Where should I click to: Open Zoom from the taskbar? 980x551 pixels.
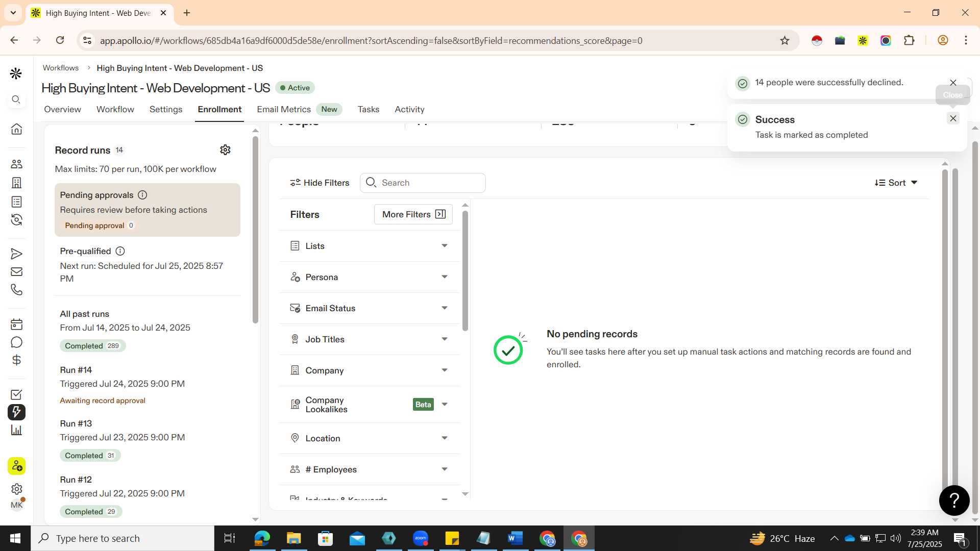(421, 538)
